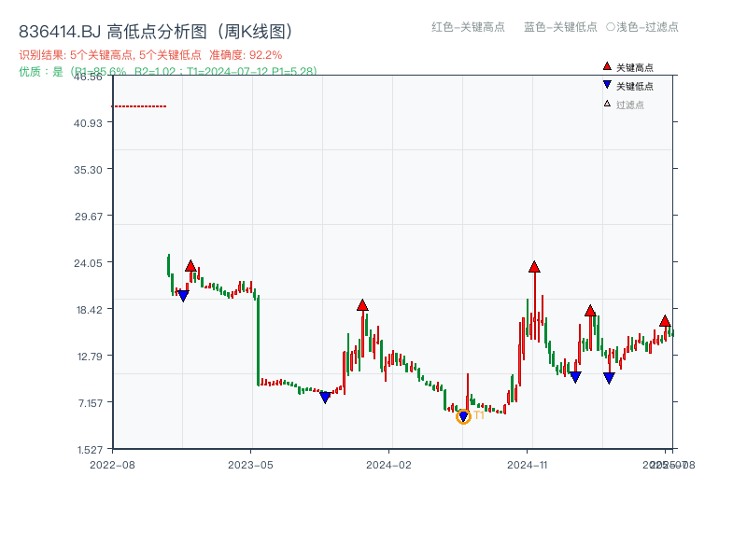Click the red triangle above the 2024-02 peak
Screen dimensions: 747x560
click(x=362, y=305)
